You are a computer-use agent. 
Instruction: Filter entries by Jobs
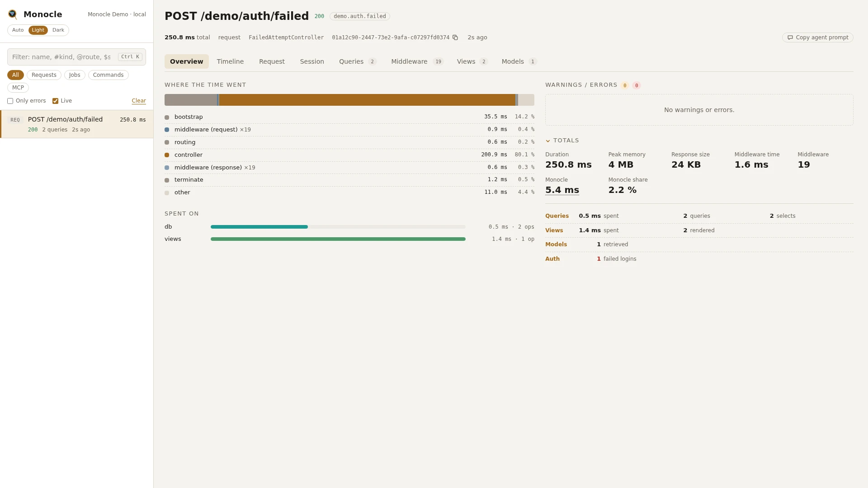[x=75, y=75]
